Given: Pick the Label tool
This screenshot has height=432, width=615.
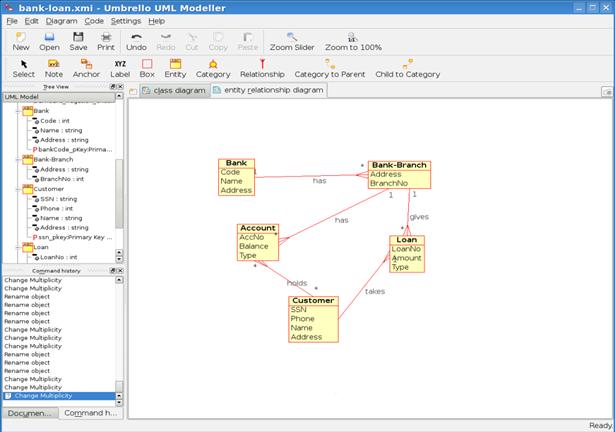Looking at the screenshot, I should coord(120,68).
